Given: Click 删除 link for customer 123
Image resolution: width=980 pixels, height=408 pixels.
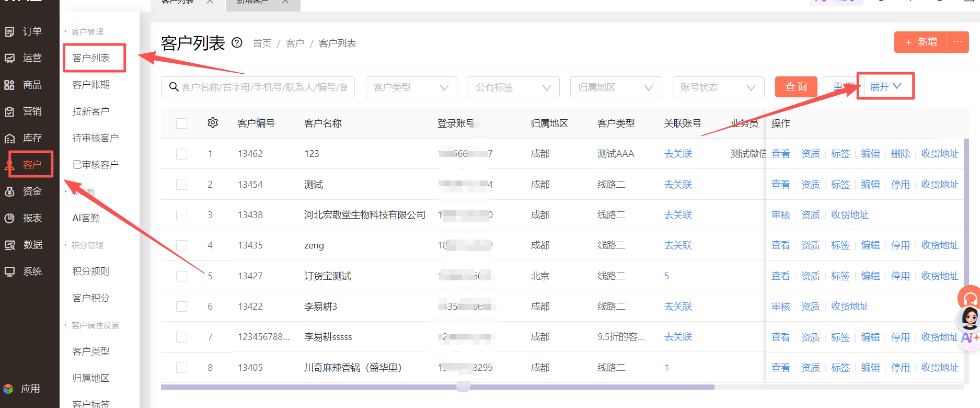Looking at the screenshot, I should click(901, 154).
